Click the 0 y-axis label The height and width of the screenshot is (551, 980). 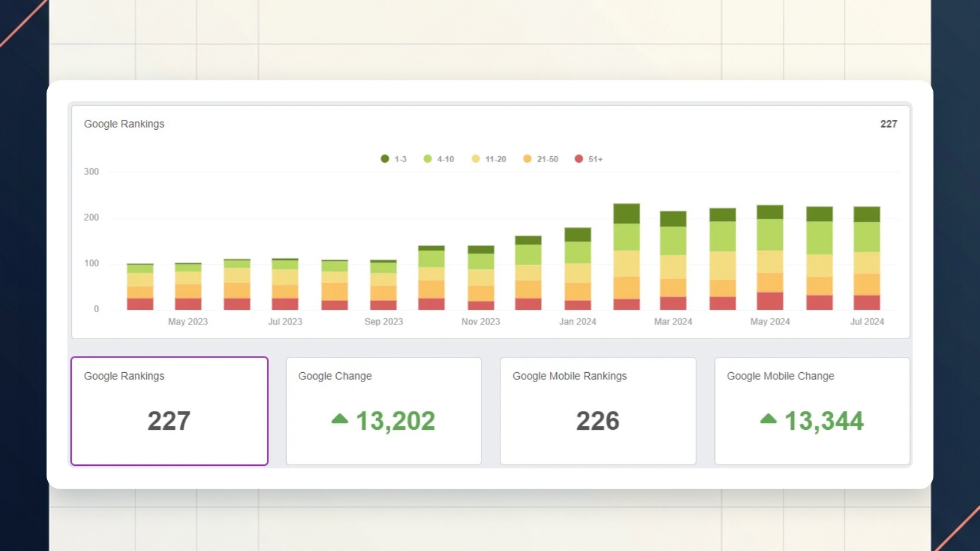tap(96, 309)
